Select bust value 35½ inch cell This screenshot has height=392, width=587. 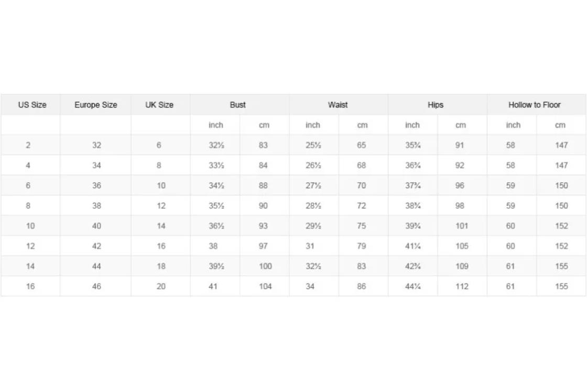click(215, 206)
